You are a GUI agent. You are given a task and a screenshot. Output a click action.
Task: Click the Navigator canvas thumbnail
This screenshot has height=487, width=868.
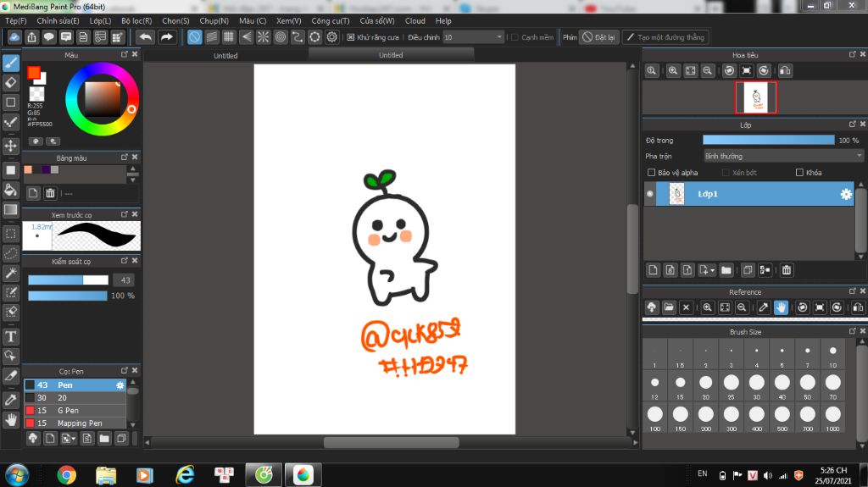pos(755,97)
